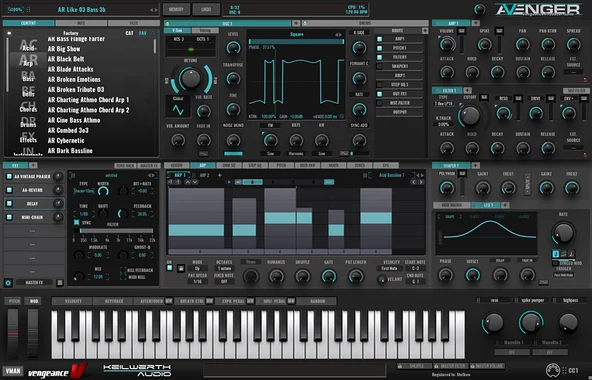Click the lock icon beside MASTER FILTER
Viewport: 592px width, 380px height.
(x=436, y=366)
